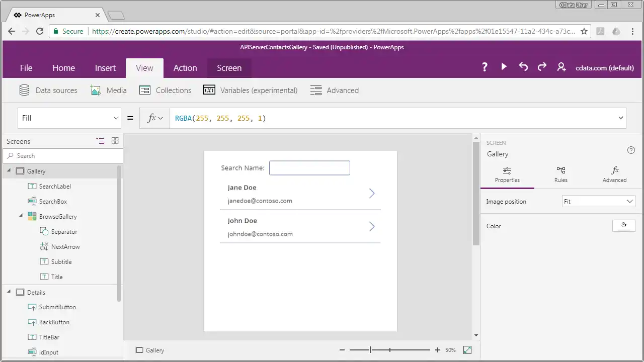Collapse the BrowseGallery tree node
644x362 pixels.
click(21, 216)
